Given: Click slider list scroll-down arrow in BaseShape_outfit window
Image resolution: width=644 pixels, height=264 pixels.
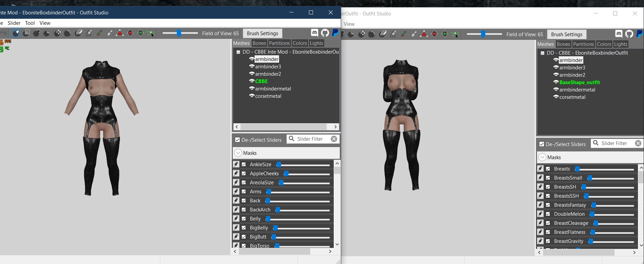Looking at the screenshot, I should point(641,245).
